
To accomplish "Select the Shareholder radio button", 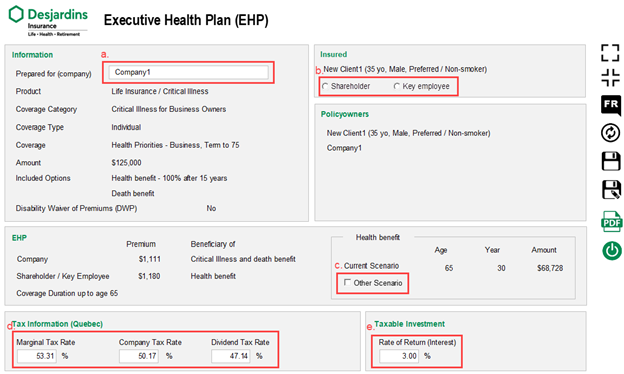I will [x=326, y=86].
